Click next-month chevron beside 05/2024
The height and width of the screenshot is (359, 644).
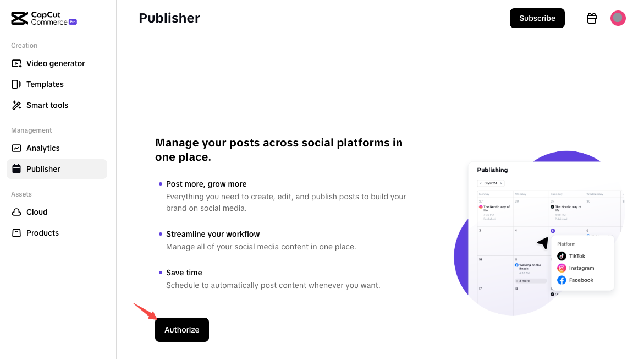(x=501, y=183)
